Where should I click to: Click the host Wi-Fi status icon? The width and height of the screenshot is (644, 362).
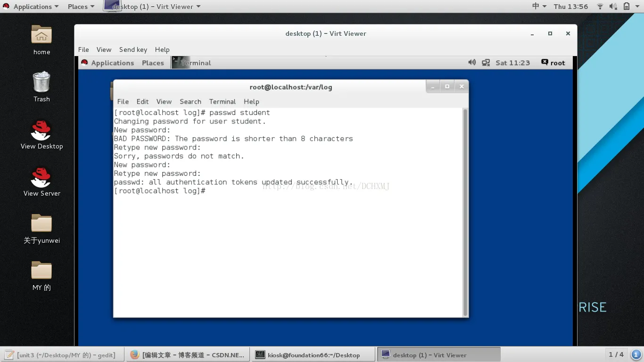pyautogui.click(x=600, y=7)
